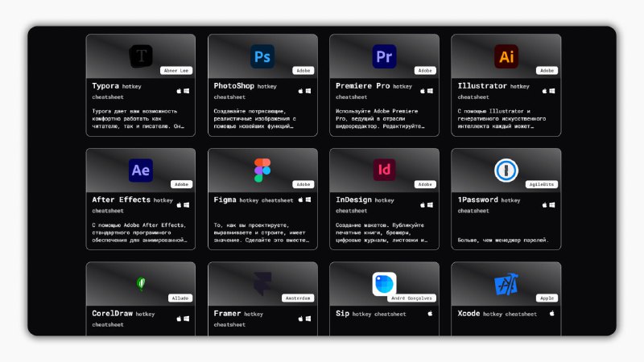Click the André Gonçalves author tag
The height and width of the screenshot is (362, 644).
[x=411, y=298]
